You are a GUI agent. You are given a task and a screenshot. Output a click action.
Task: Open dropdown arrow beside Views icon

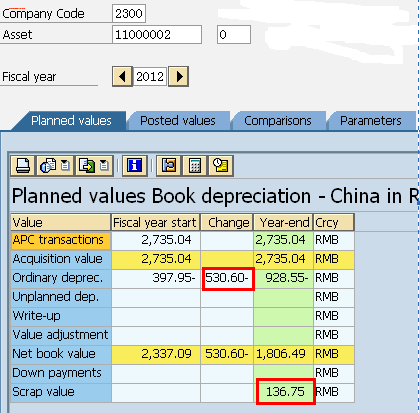coord(65,165)
